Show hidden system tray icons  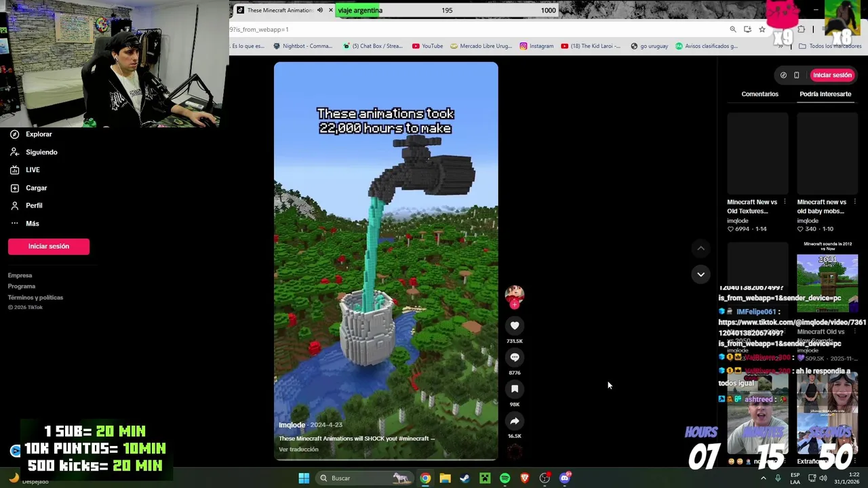click(x=763, y=478)
